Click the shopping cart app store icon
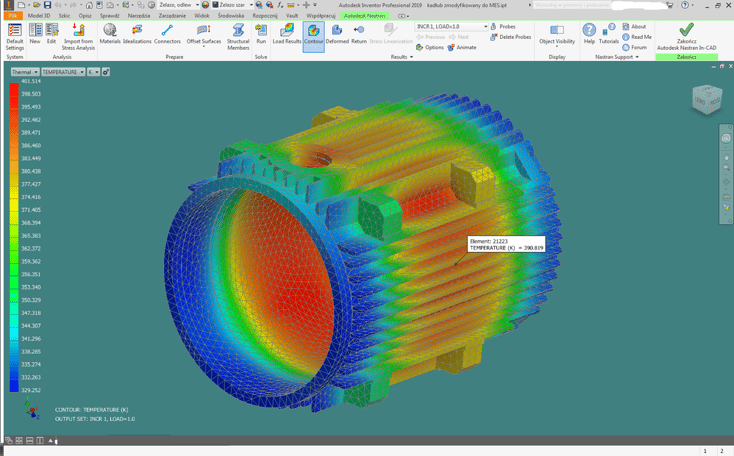The image size is (734, 456). click(x=670, y=5)
